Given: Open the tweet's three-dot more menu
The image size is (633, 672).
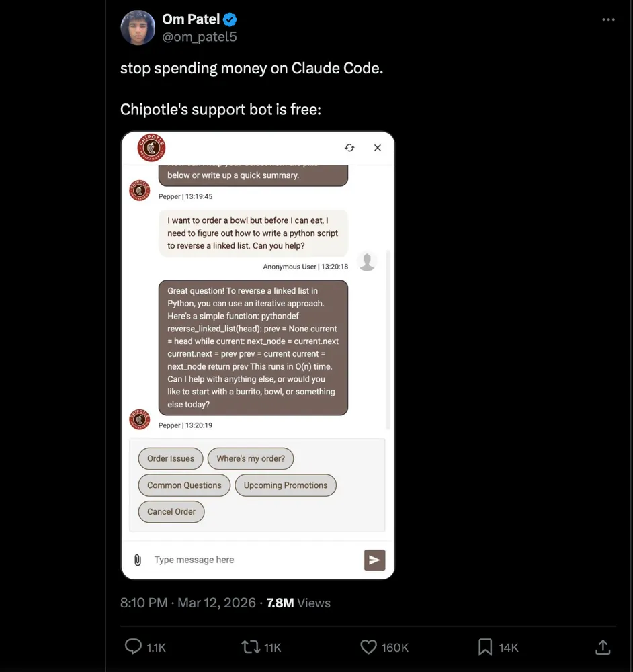Looking at the screenshot, I should pos(608,19).
